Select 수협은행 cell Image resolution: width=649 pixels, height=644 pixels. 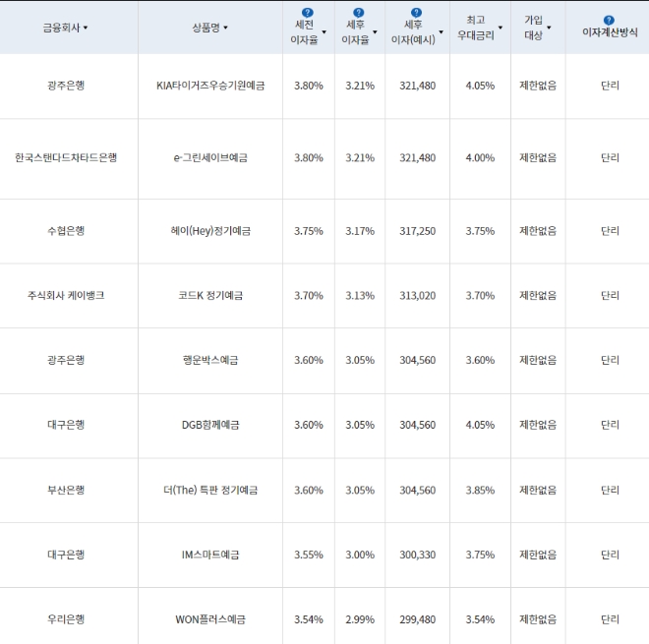[66, 230]
